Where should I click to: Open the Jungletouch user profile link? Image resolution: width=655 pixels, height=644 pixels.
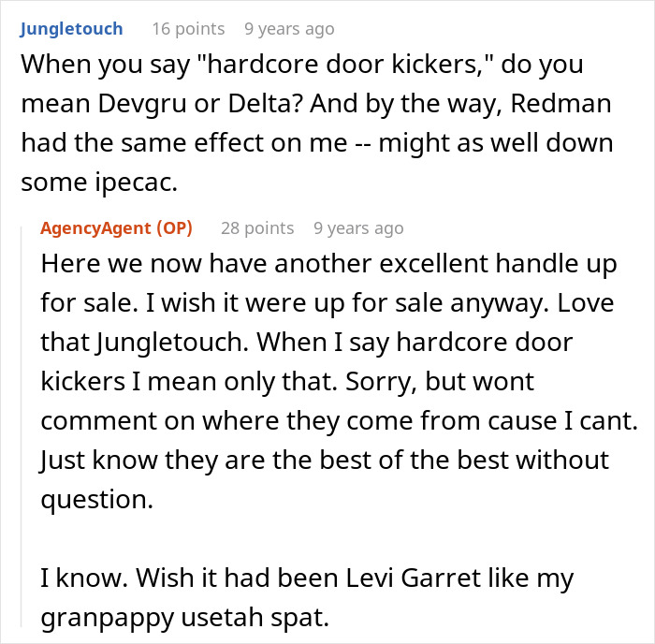[x=71, y=29]
